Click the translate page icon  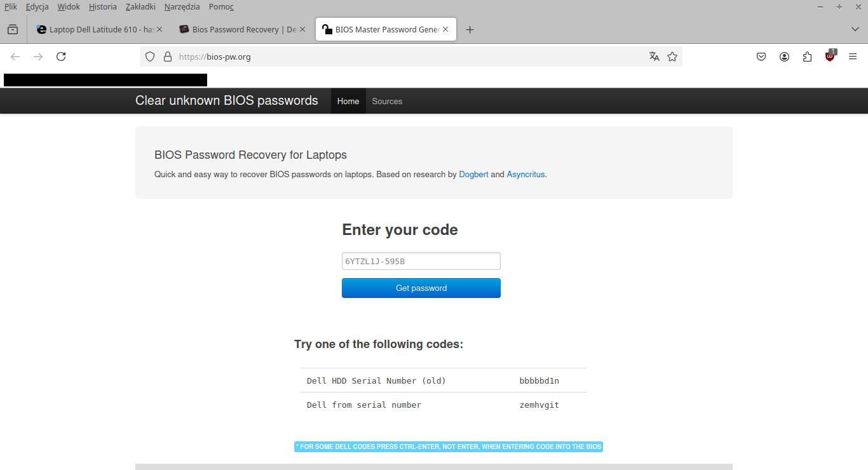(654, 57)
